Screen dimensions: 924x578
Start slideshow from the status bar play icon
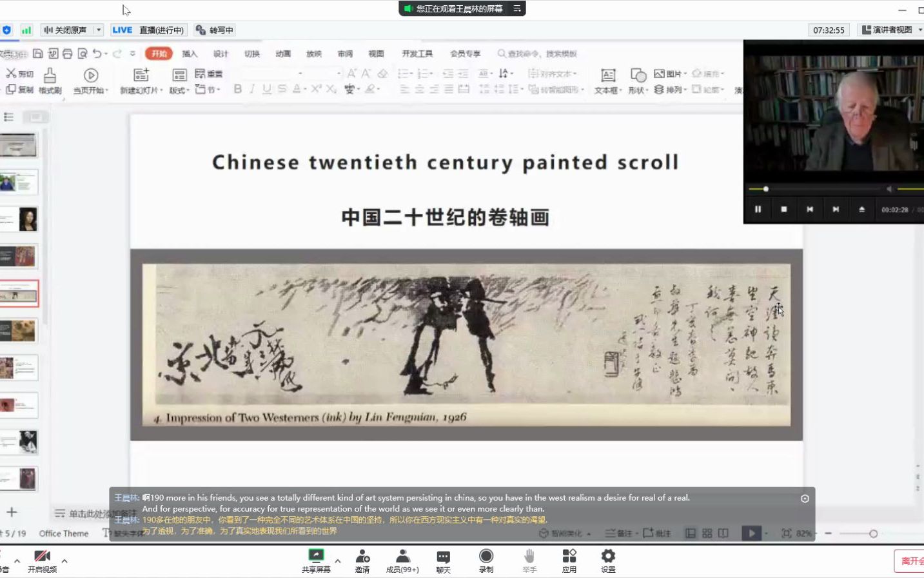click(751, 533)
